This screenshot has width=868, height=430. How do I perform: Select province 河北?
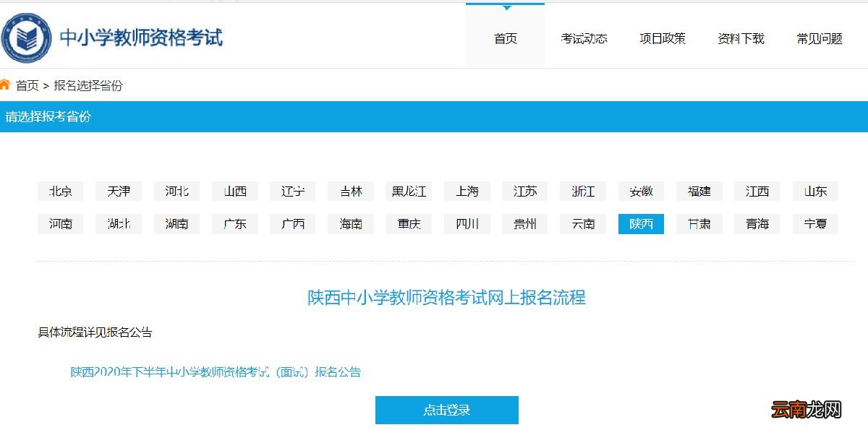pos(176,192)
